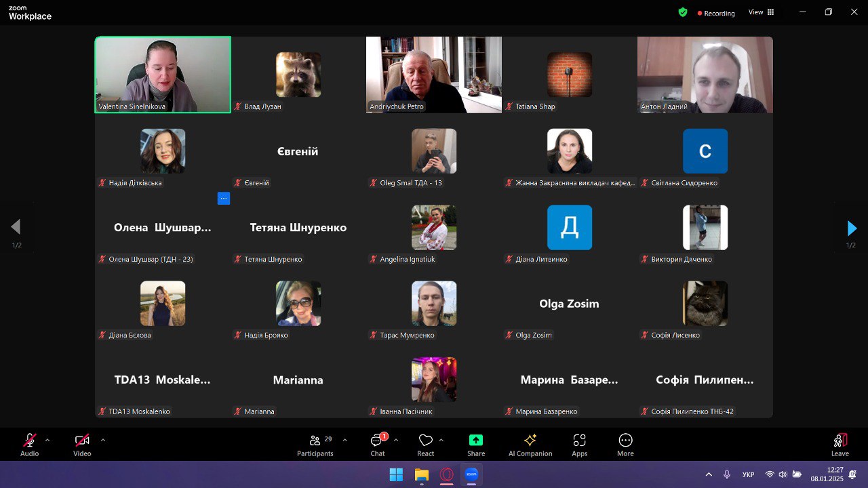The height and width of the screenshot is (488, 868).
Task: Expand audio settings arrow next to Audio
Action: [x=47, y=440]
